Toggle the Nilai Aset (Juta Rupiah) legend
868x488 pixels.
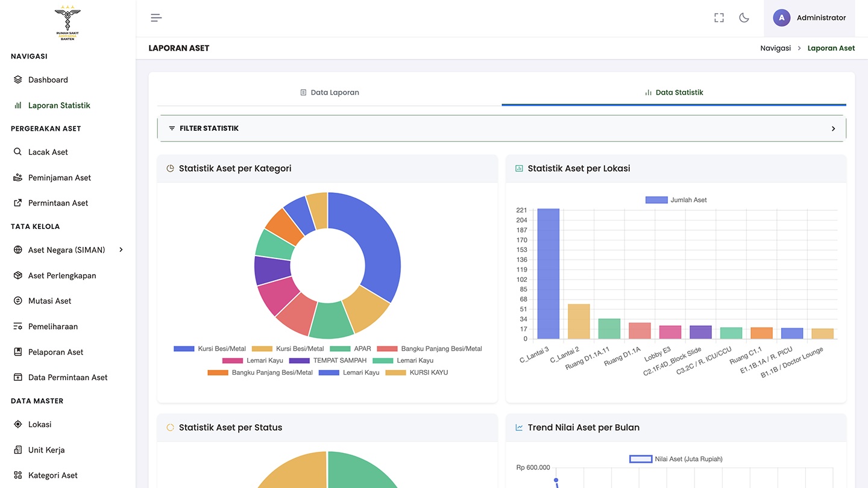coord(676,459)
